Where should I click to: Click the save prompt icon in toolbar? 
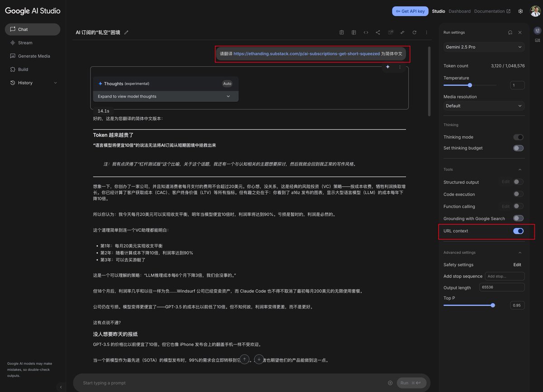coord(391,33)
